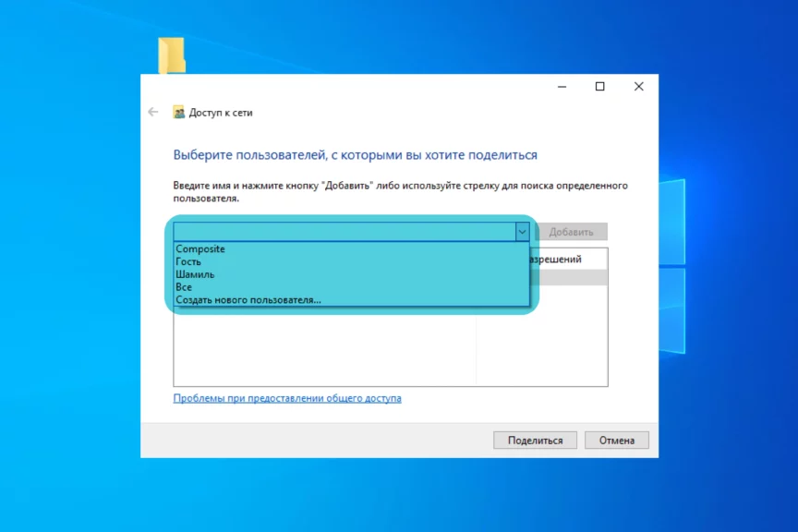798x532 pixels.
Task: Select Гость in the dropdown list
Action: coord(188,262)
